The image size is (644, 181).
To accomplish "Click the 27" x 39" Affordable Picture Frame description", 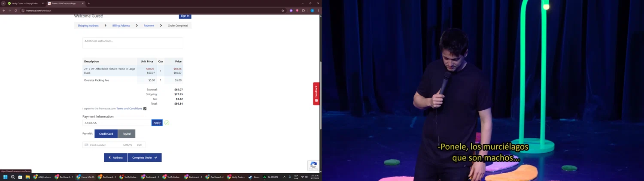I will pos(109,71).
